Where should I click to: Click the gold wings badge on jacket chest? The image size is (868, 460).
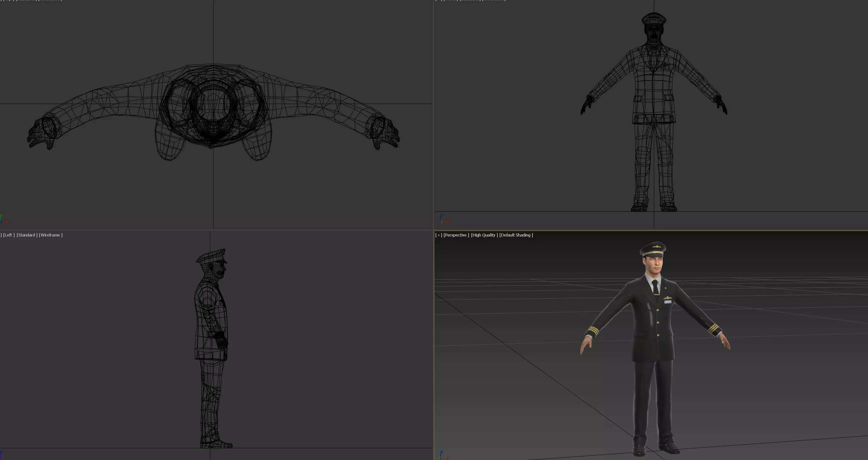[x=668, y=298]
